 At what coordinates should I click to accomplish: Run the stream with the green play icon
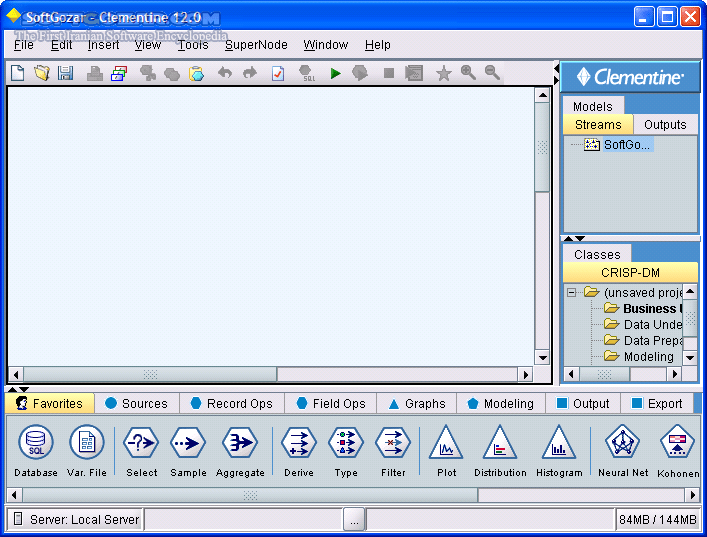(335, 73)
